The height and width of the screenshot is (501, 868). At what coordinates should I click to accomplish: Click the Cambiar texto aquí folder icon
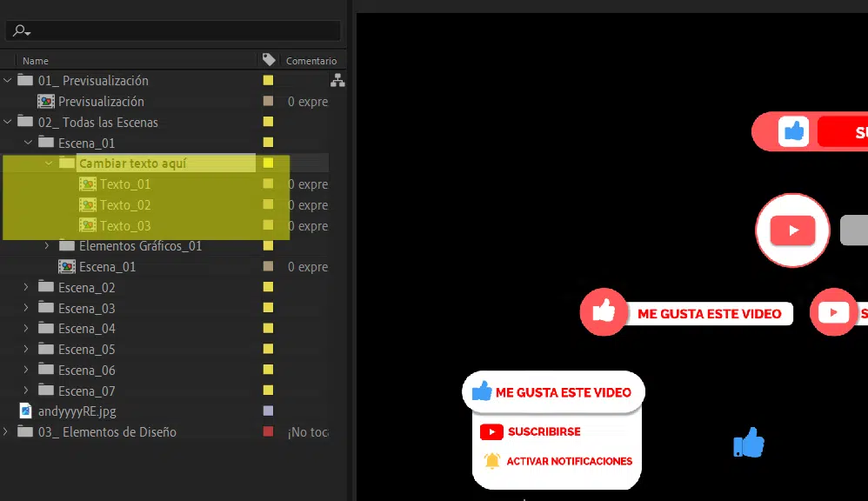(67, 163)
